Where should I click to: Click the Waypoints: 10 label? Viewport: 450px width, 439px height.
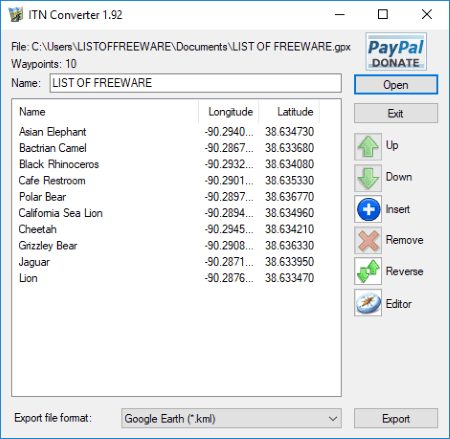(x=44, y=64)
